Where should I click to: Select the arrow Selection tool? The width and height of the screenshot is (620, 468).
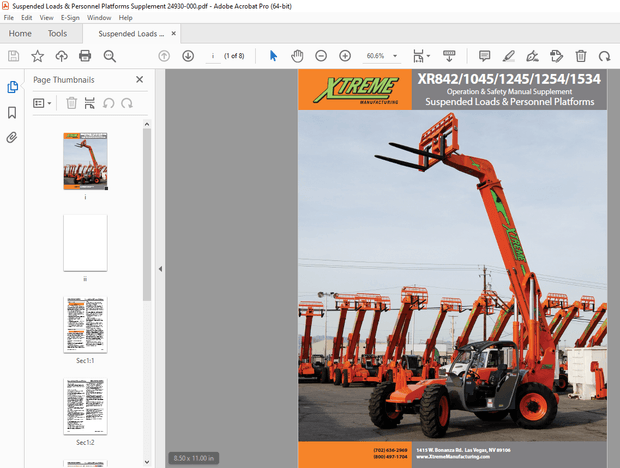click(273, 56)
